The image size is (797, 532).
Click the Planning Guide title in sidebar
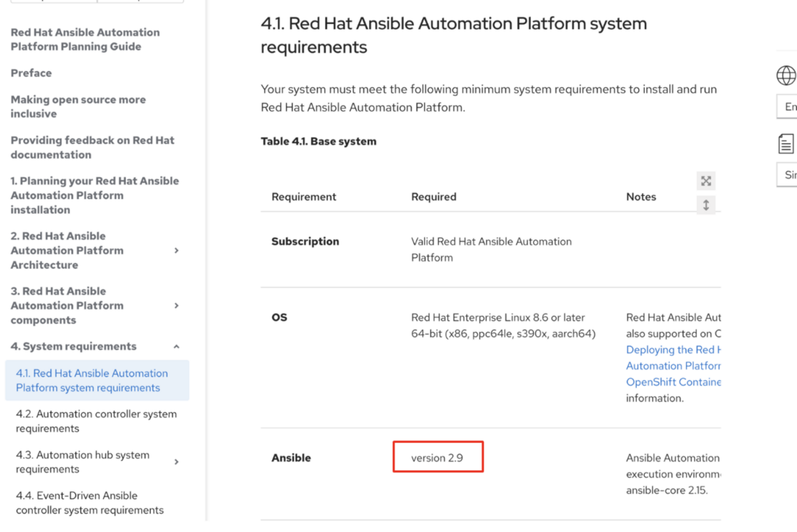tap(85, 39)
